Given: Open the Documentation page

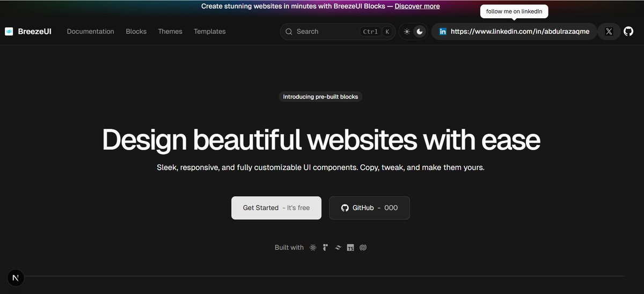Looking at the screenshot, I should [90, 32].
